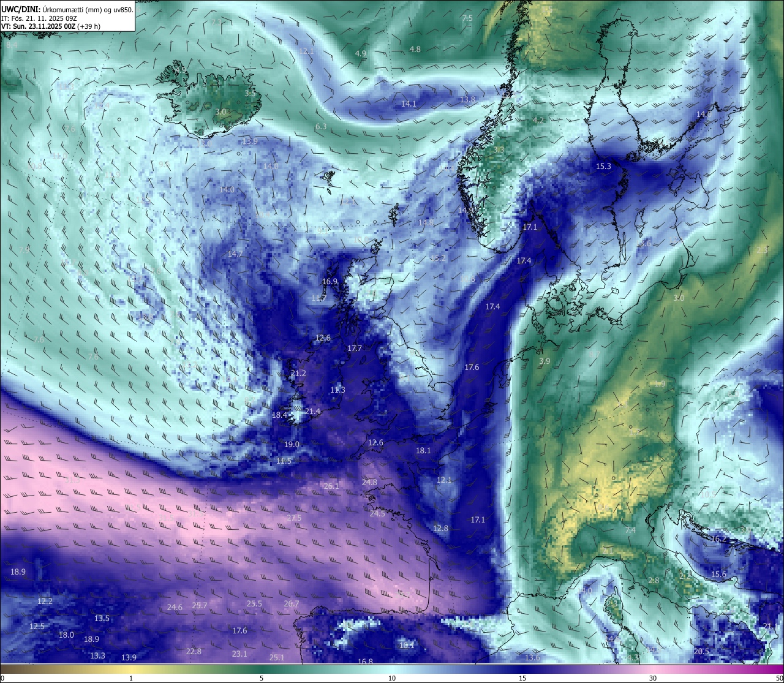Click the 3.5 value over Iceland
The image size is (784, 683).
pos(251,94)
